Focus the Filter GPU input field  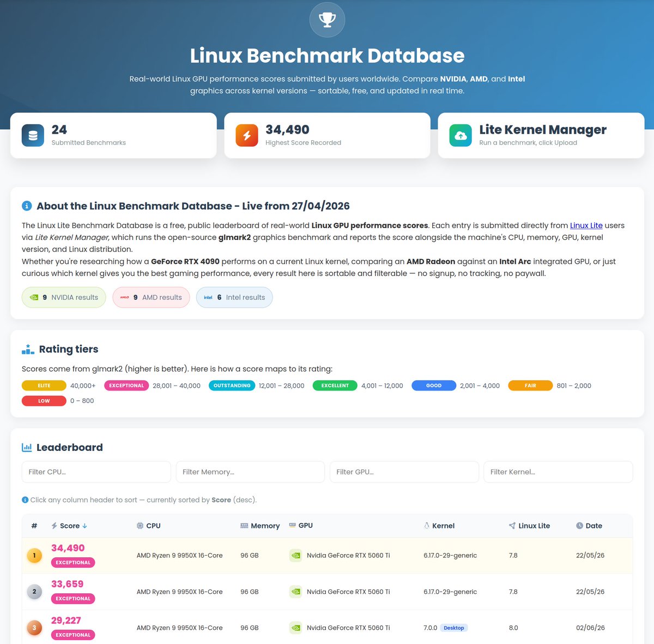coord(404,472)
